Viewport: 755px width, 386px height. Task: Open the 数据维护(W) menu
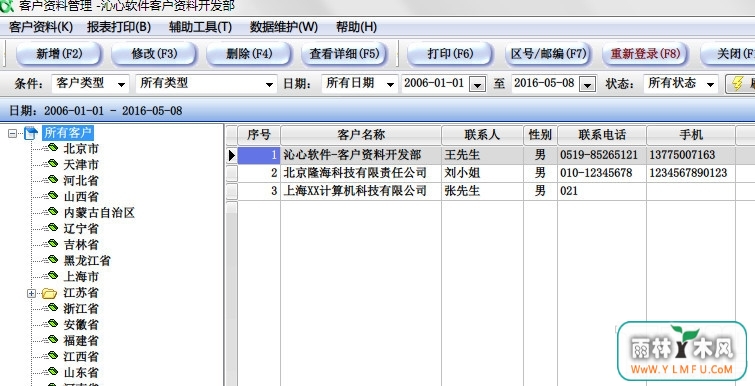(x=284, y=27)
